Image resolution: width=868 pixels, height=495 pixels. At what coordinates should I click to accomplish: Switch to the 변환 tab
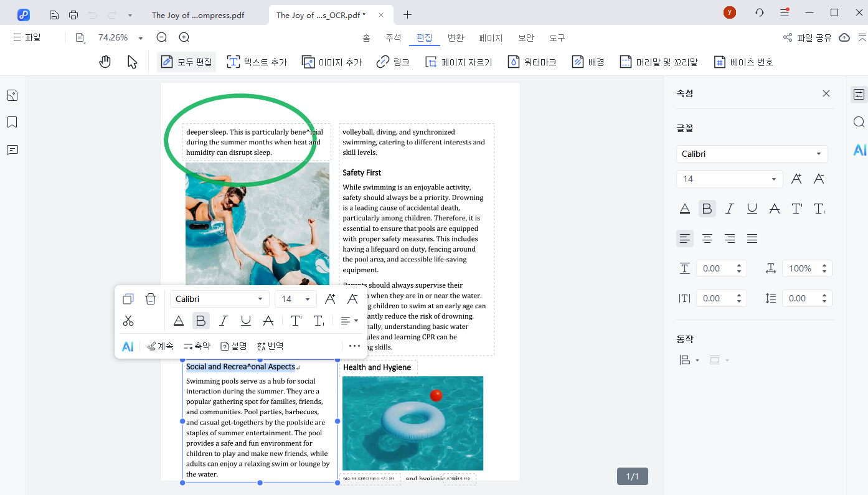tap(456, 37)
